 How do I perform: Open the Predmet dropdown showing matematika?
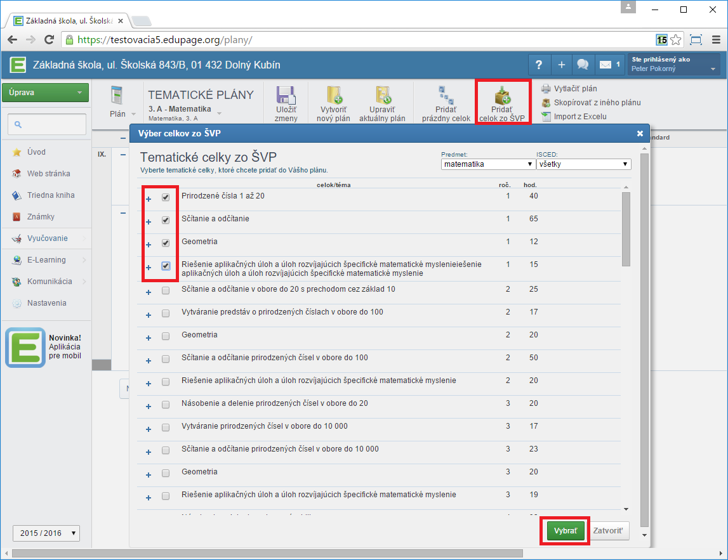[x=487, y=164]
